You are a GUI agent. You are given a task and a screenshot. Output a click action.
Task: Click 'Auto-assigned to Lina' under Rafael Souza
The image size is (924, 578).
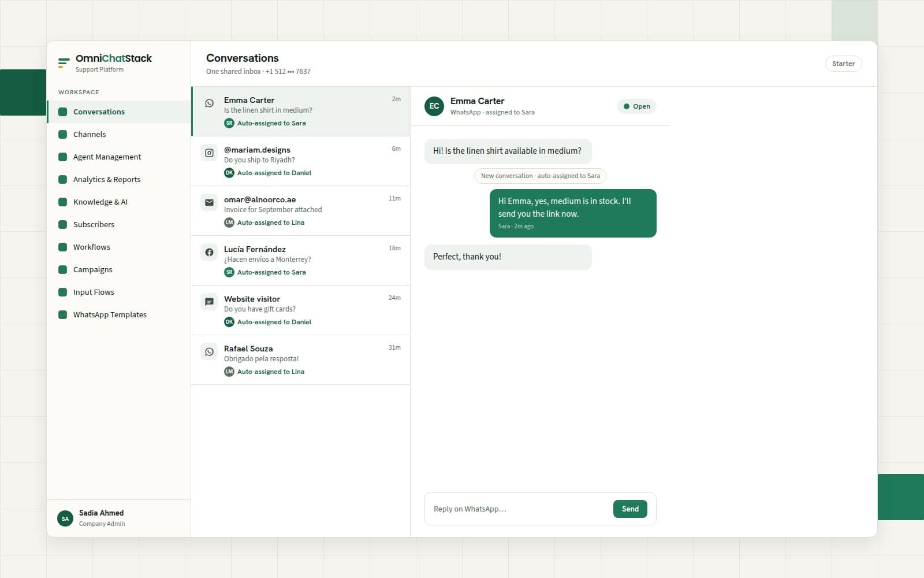271,372
